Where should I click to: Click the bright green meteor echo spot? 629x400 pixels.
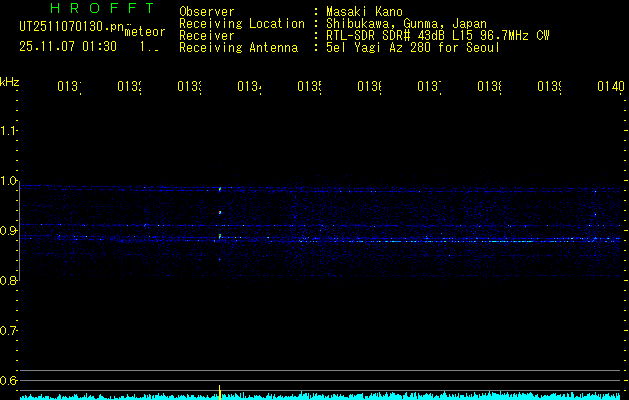220,236
